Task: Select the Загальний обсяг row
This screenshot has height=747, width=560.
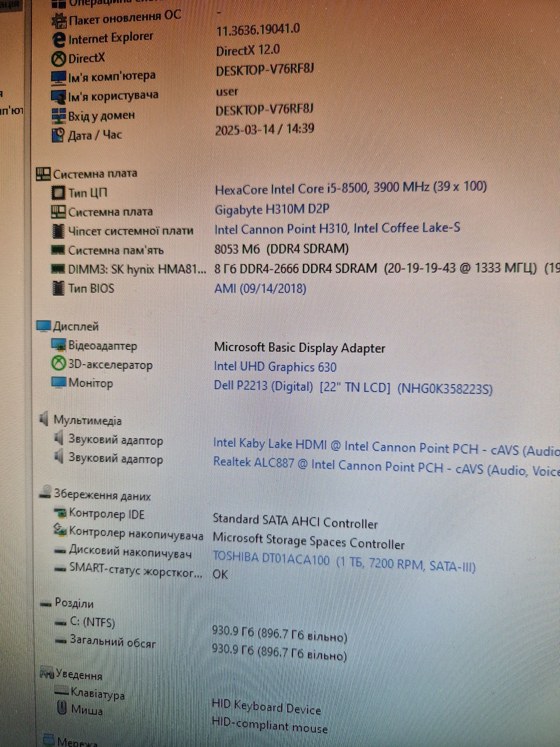Action: coord(113,642)
